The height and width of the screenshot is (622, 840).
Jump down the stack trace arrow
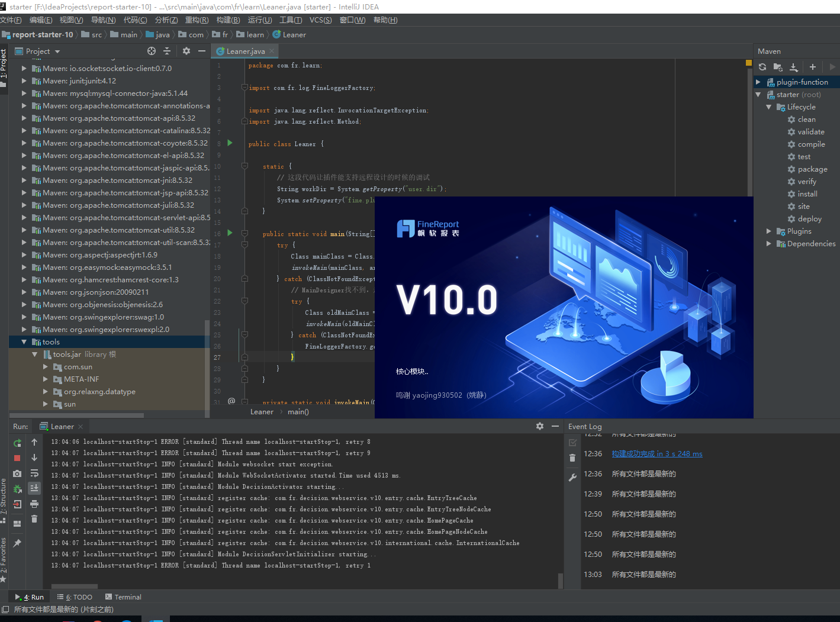34,457
